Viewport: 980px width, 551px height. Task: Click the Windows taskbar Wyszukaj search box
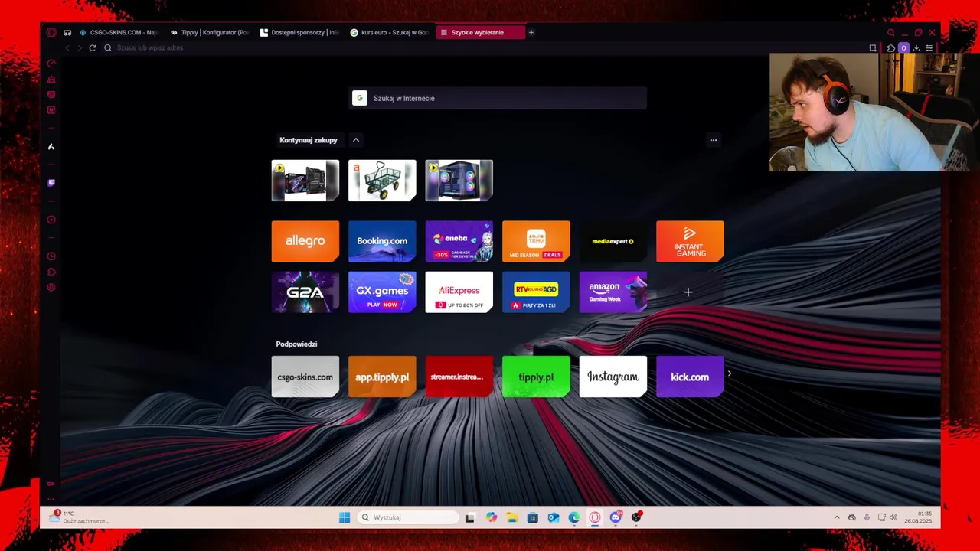[409, 517]
